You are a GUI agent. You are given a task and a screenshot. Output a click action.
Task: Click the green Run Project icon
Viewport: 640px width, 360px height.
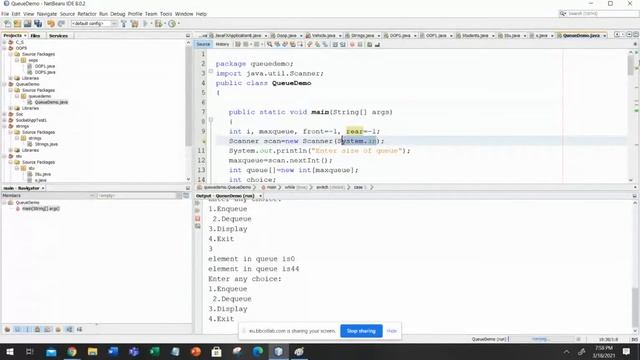coord(145,24)
